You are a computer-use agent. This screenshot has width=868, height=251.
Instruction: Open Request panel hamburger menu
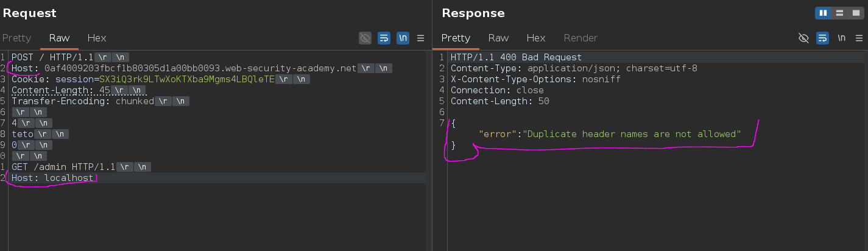pyautogui.click(x=420, y=38)
